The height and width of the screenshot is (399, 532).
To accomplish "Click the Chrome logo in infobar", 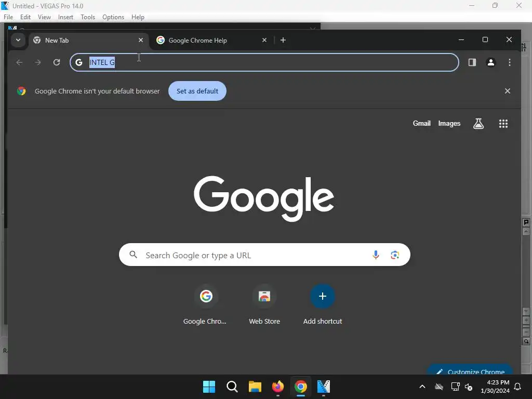I will tap(21, 91).
